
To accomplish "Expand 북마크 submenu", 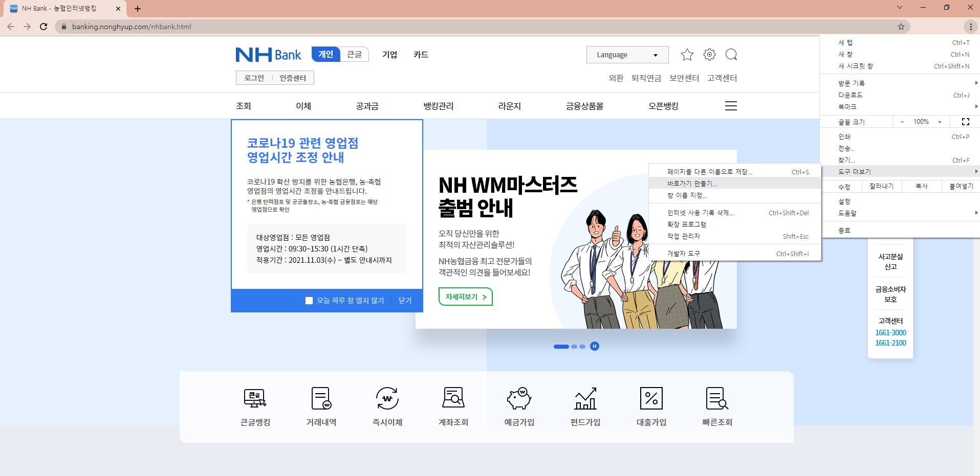I will 901,106.
